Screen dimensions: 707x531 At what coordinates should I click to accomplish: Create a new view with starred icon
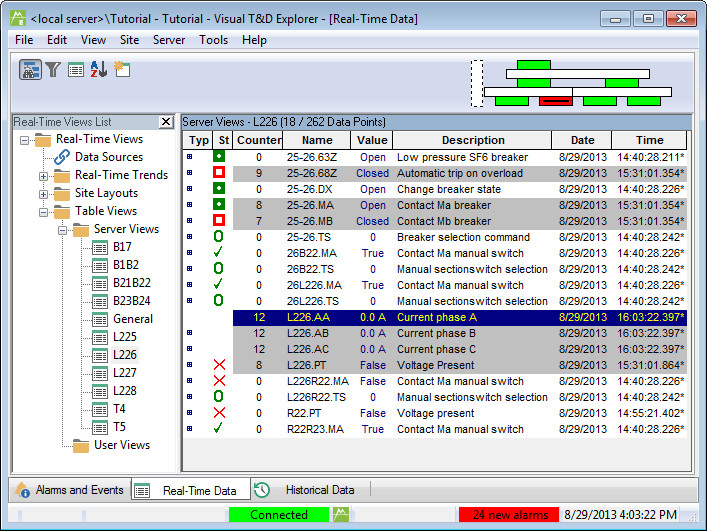122,69
